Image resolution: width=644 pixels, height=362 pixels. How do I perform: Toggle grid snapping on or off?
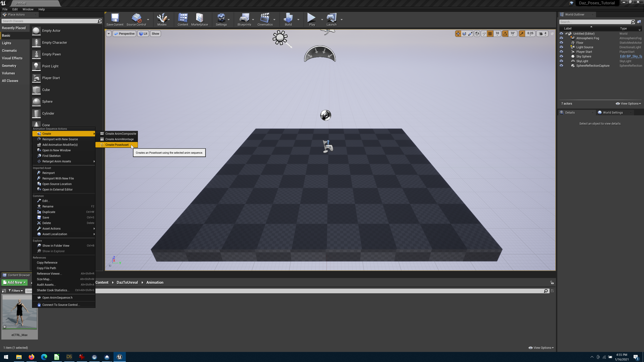[x=490, y=34]
